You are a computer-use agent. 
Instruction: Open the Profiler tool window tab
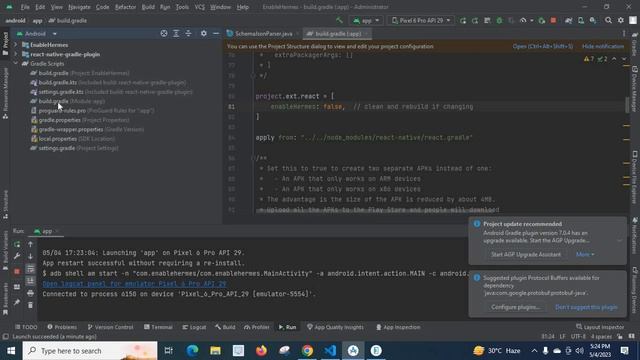click(257, 327)
